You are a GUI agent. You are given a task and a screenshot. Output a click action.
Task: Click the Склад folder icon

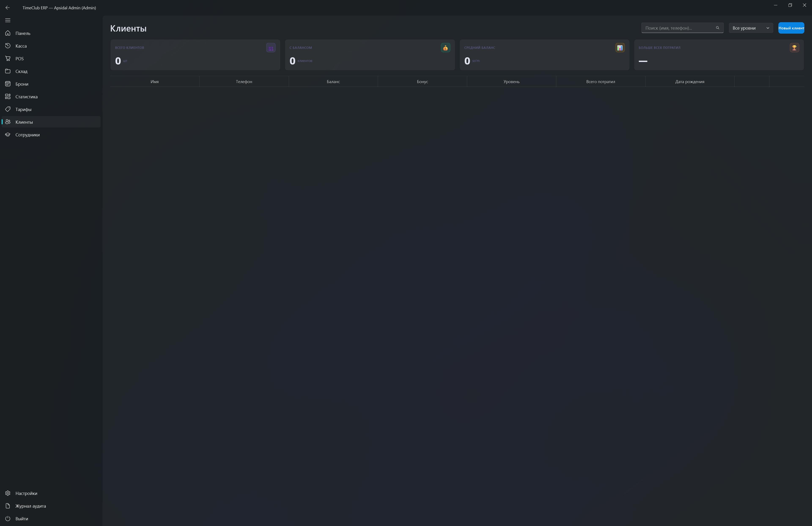click(x=8, y=71)
